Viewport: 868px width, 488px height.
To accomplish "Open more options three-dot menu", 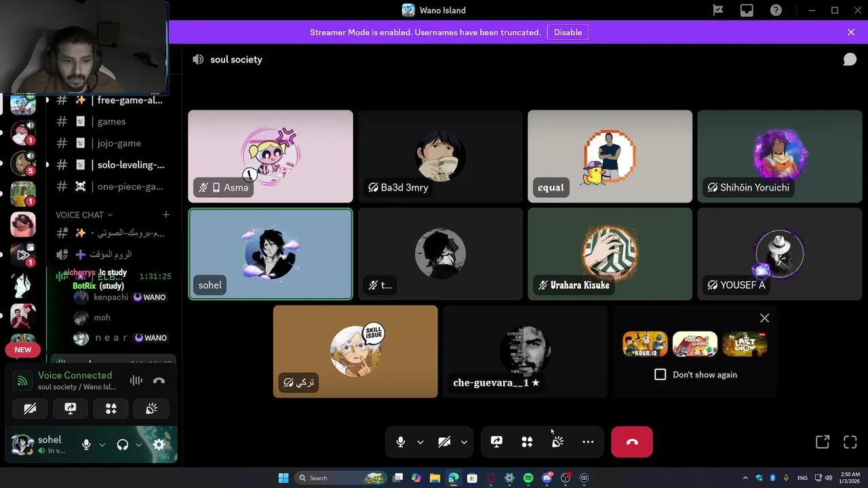I will 588,442.
